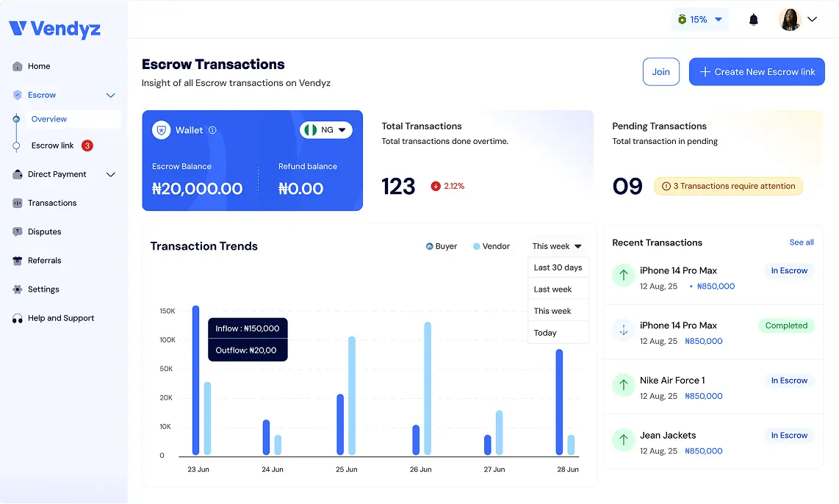Click the Jean Jackets green arrow icon
The width and height of the screenshot is (839, 504).
click(623, 439)
